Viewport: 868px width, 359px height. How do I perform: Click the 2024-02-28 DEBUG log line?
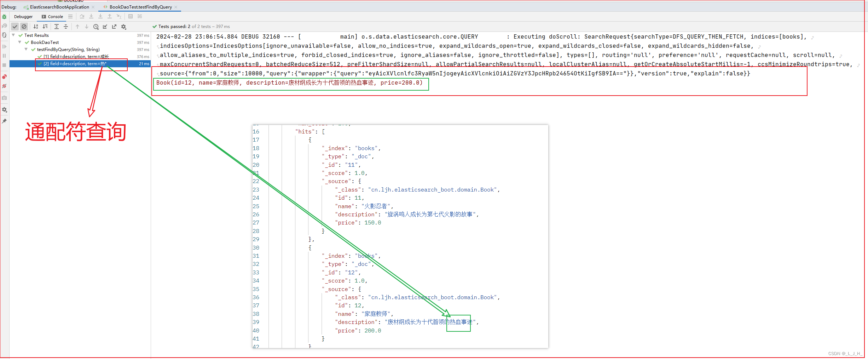coord(481,37)
